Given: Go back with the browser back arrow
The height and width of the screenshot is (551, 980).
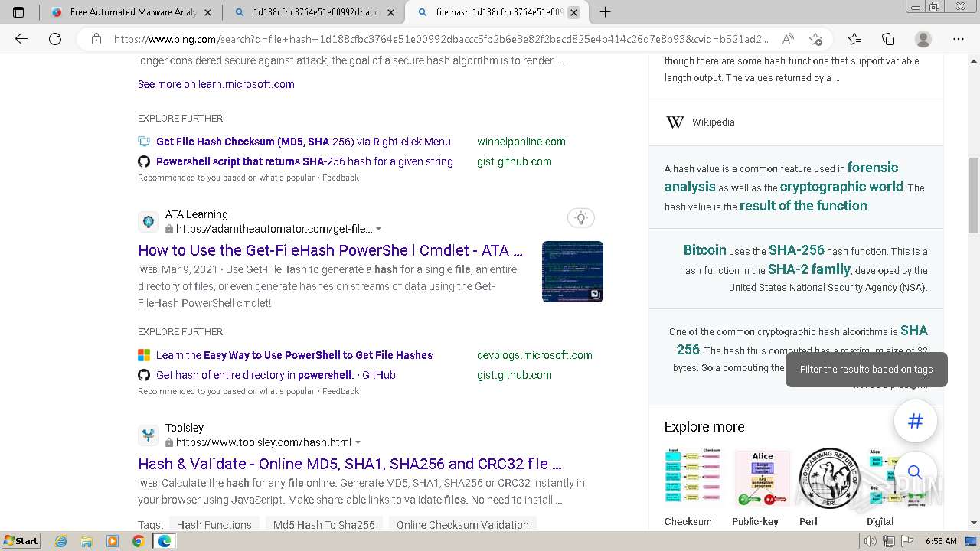Looking at the screenshot, I should pos(21,39).
